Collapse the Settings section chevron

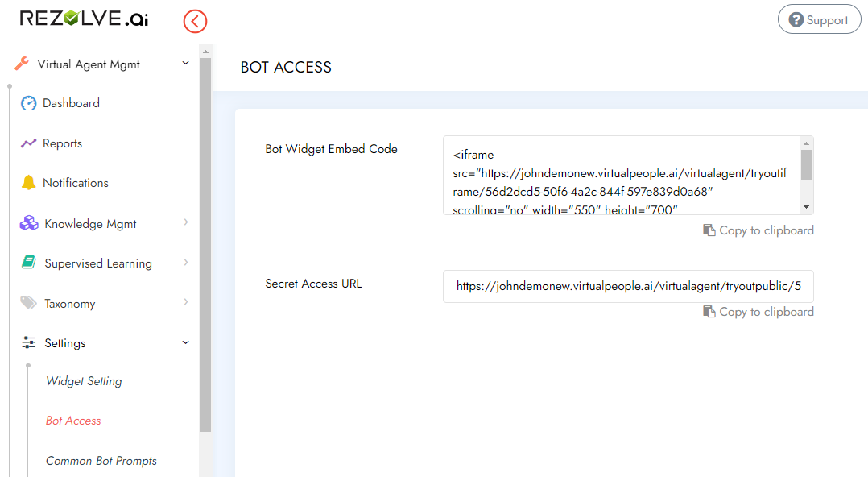185,342
